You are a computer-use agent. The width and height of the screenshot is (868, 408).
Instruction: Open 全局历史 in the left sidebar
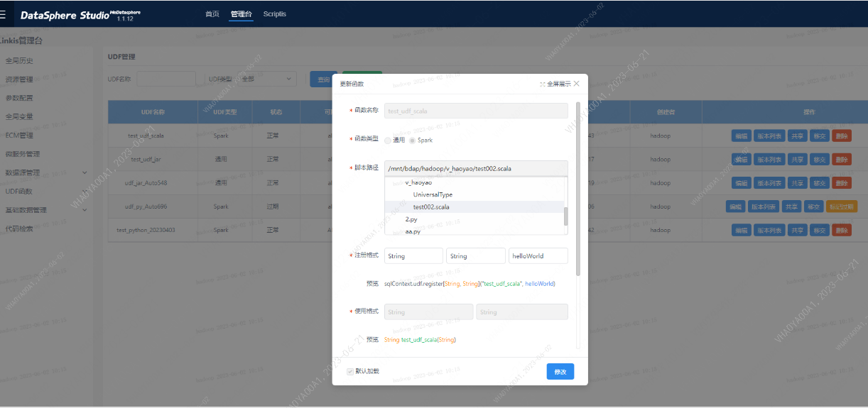tap(19, 61)
